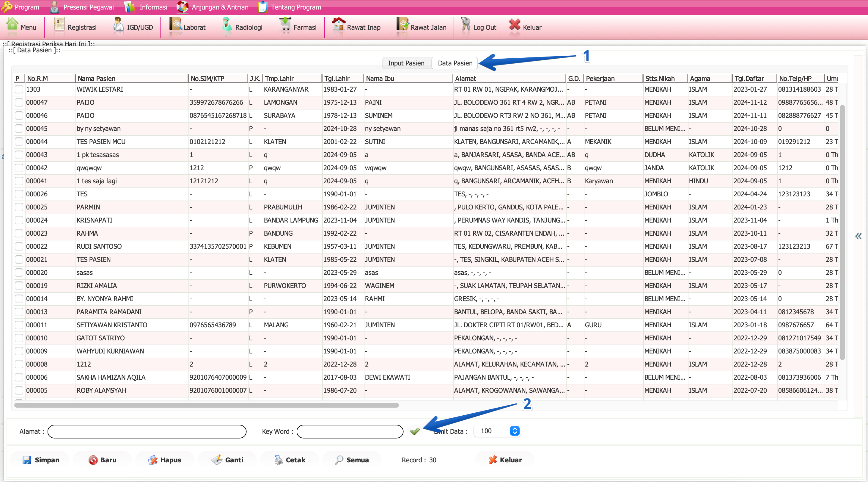Click inside the Key Word input field
This screenshot has height=482, width=868.
click(x=350, y=431)
